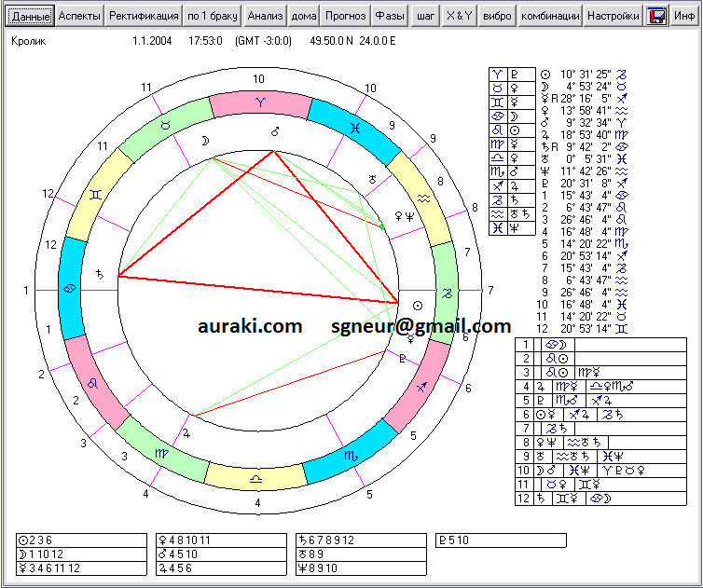Image resolution: width=703 pixels, height=588 pixels.
Task: Click the floppy disk save icon
Action: (656, 17)
